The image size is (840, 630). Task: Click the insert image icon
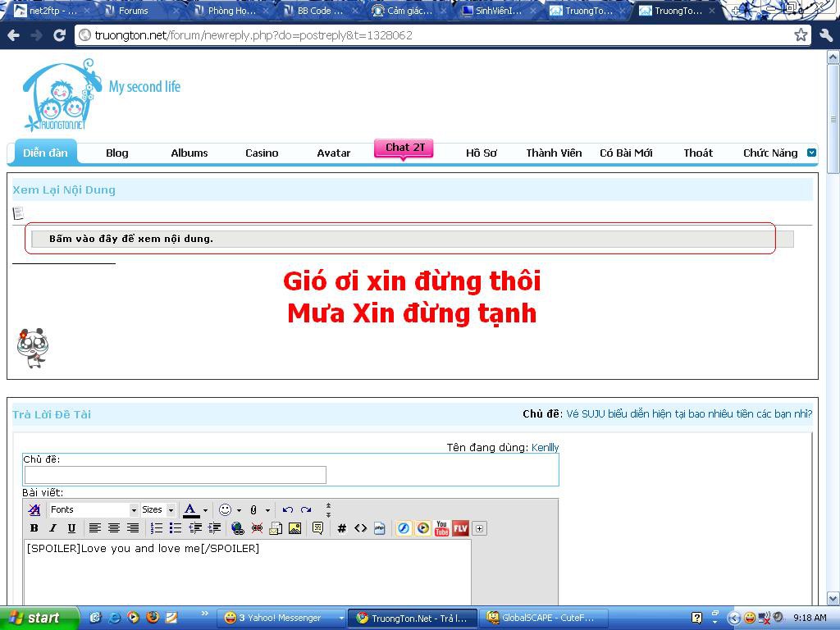click(x=294, y=528)
